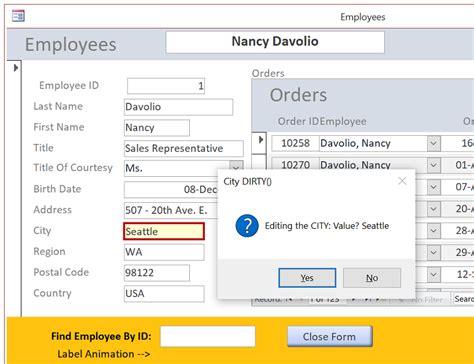Click the Postal Code field 98122

pyautogui.click(x=157, y=273)
